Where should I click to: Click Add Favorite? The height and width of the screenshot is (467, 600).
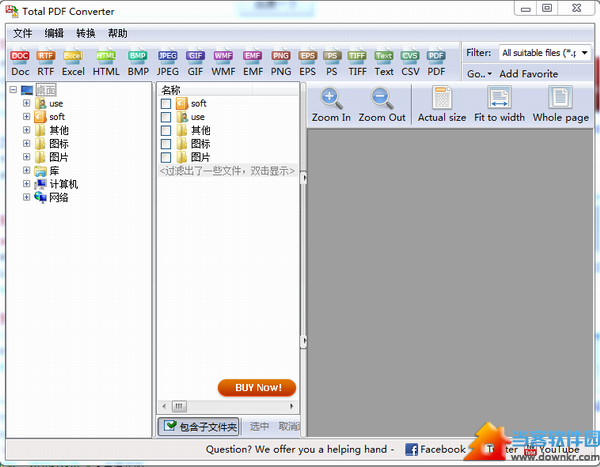coord(528,74)
